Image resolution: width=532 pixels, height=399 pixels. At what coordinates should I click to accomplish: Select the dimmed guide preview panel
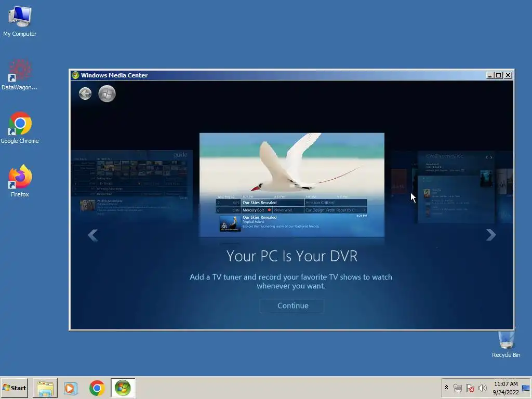click(x=131, y=186)
